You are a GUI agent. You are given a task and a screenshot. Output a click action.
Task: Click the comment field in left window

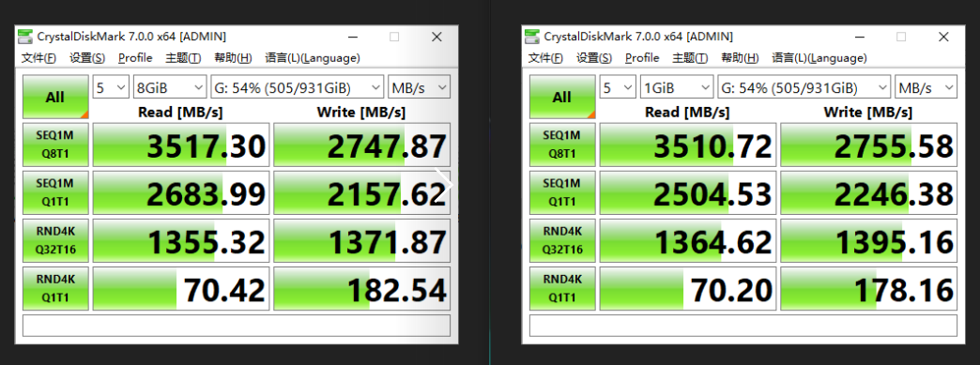pyautogui.click(x=237, y=326)
